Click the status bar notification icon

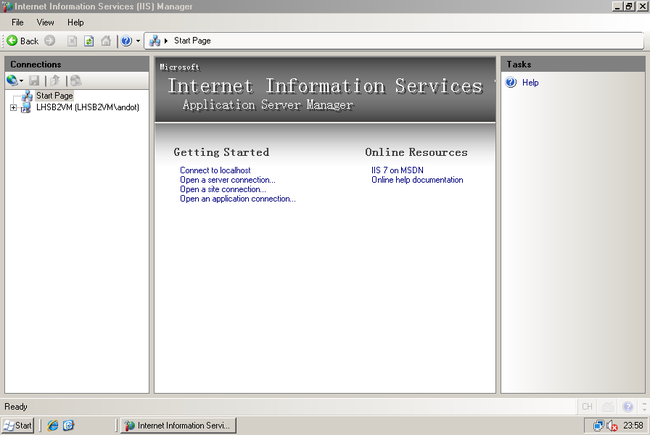click(608, 407)
